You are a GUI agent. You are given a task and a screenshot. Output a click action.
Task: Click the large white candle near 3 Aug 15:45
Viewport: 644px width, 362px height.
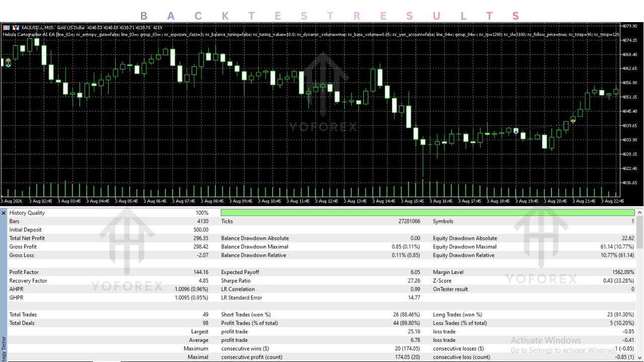(409, 116)
